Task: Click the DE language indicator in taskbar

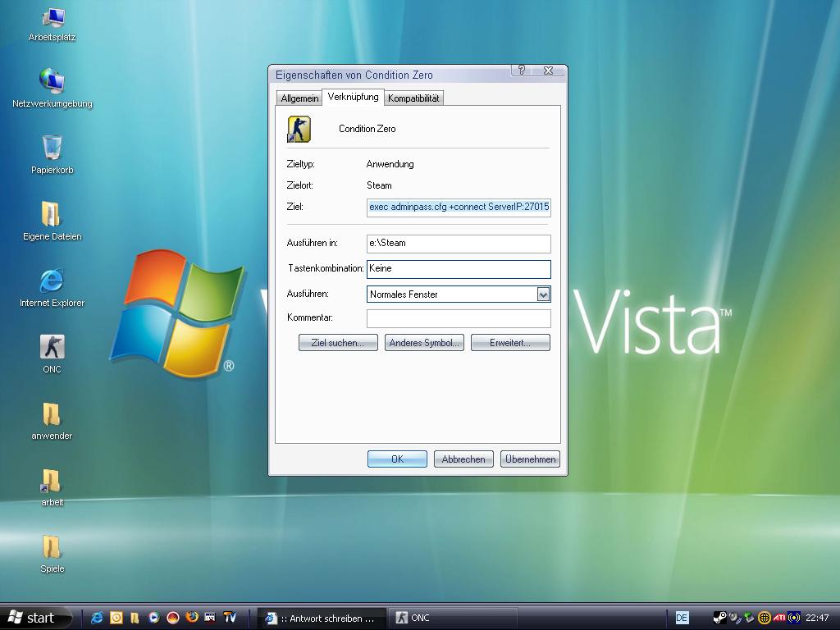Action: 682,618
